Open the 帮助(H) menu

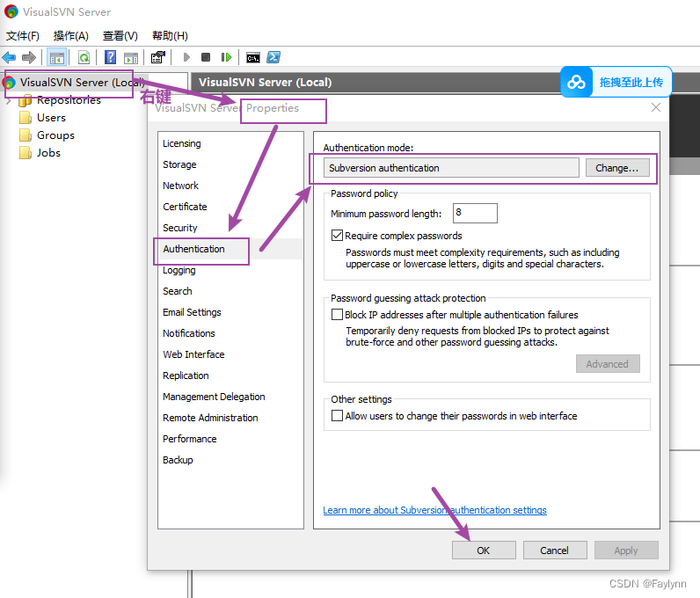[170, 36]
